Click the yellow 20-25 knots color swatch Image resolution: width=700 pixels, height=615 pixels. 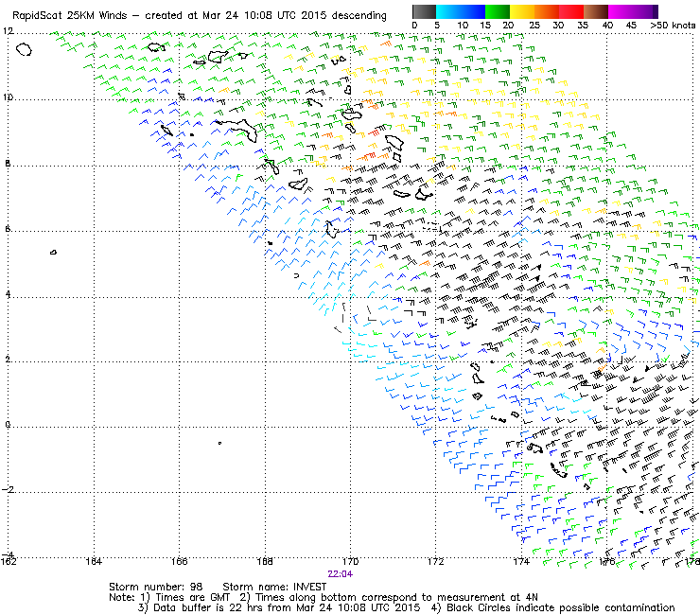pos(522,11)
